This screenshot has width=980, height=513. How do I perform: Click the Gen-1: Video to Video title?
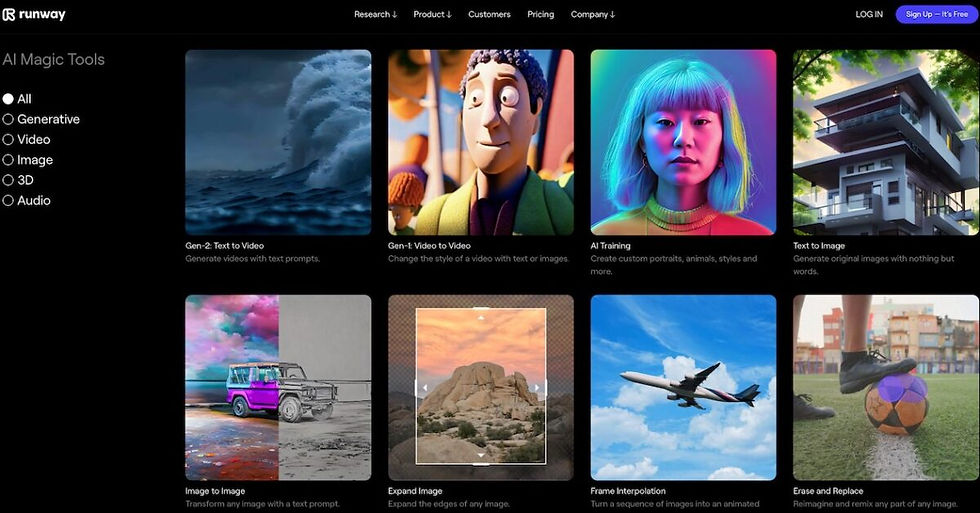429,246
